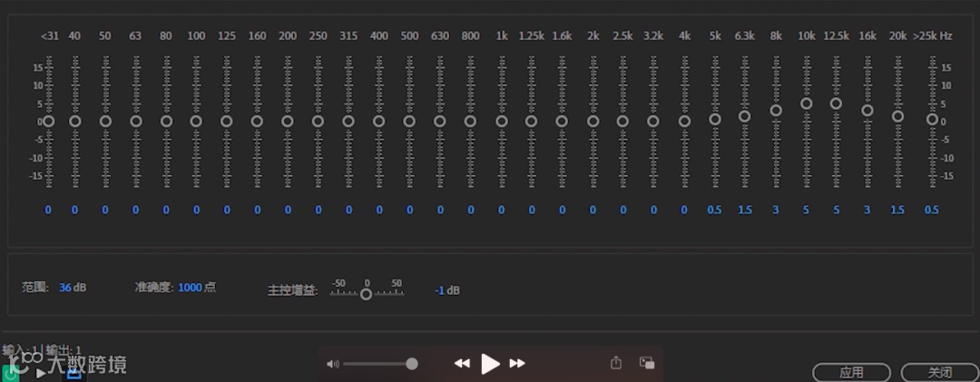
Task: Click the 630 Hz band slider handle
Action: click(x=440, y=122)
